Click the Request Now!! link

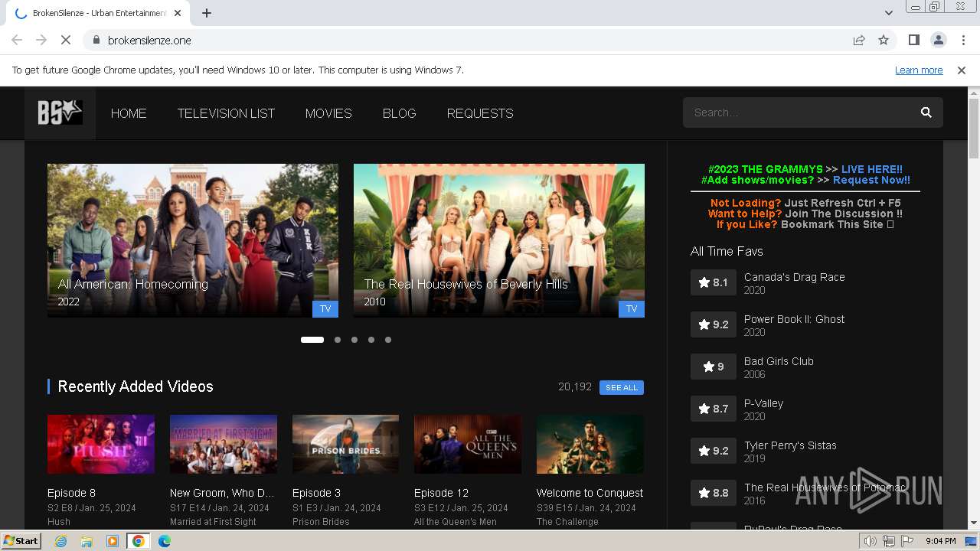pos(871,180)
